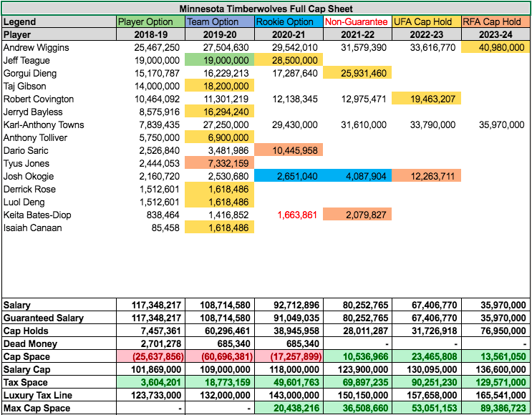Click the 2020-21 column header
Image resolution: width=532 pixels, height=415 pixels.
[x=289, y=34]
